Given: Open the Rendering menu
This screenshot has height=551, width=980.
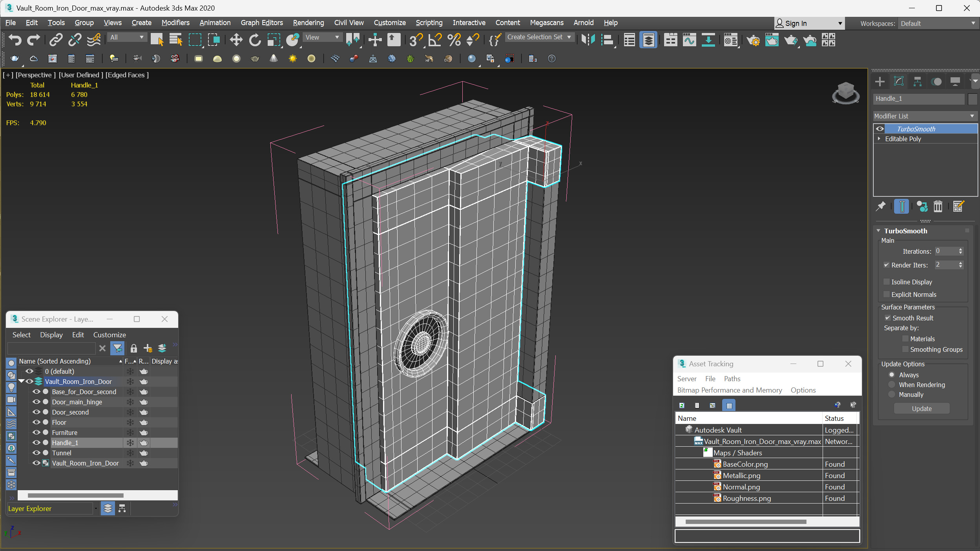Looking at the screenshot, I should (x=308, y=23).
